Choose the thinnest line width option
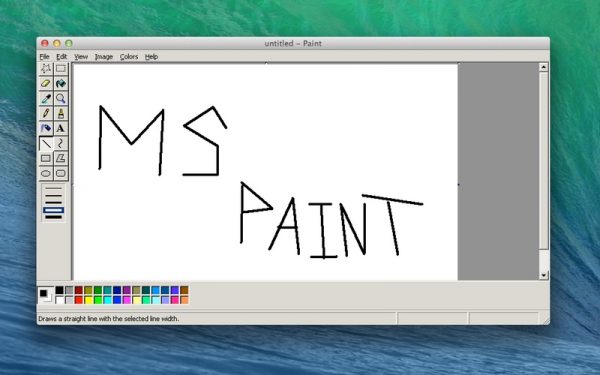 (54, 188)
